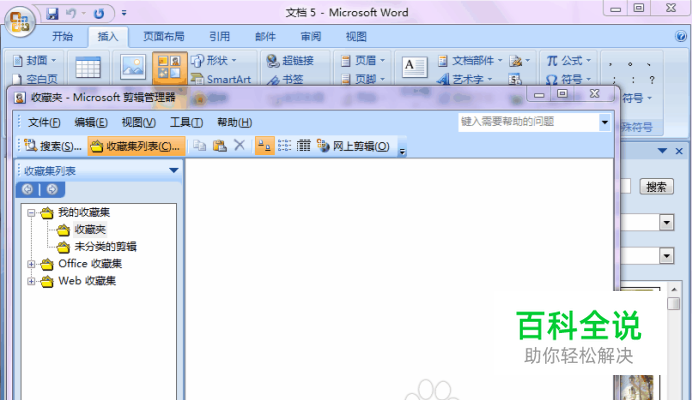Open the help question box dropdown arrow

pyautogui.click(x=605, y=122)
